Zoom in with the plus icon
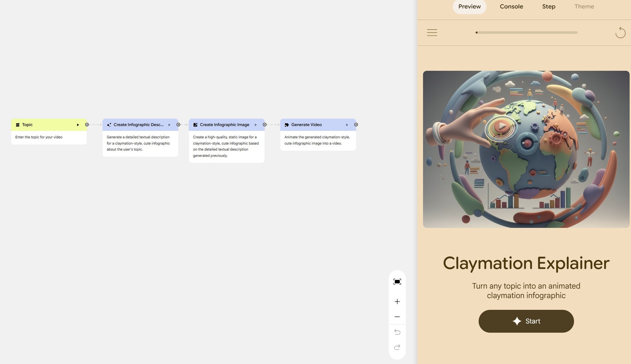This screenshot has height=364, width=631. point(397,302)
